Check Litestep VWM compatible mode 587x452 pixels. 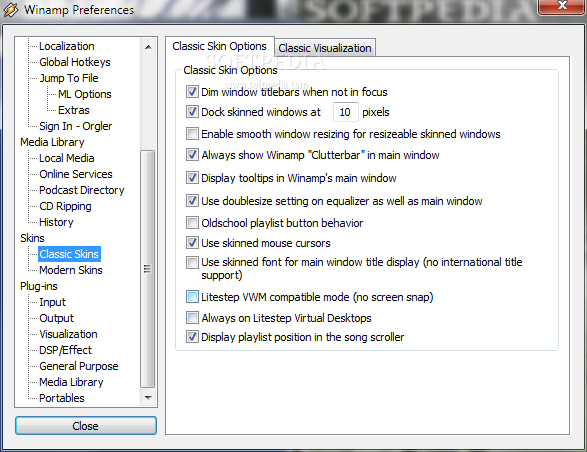coord(192,297)
